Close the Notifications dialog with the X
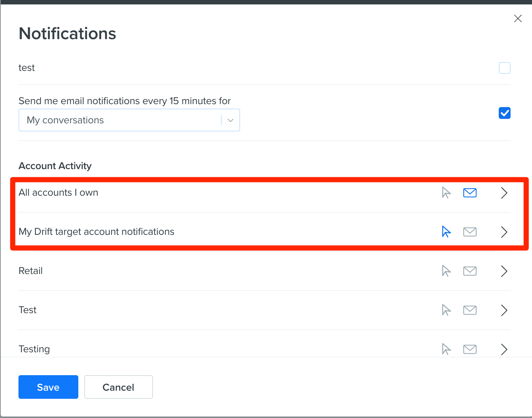Viewport: 532px width, 418px height. click(x=518, y=18)
